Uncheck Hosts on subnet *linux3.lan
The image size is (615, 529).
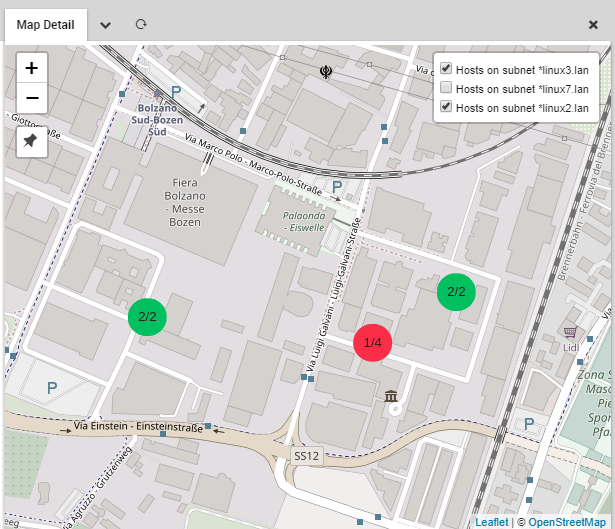click(446, 69)
